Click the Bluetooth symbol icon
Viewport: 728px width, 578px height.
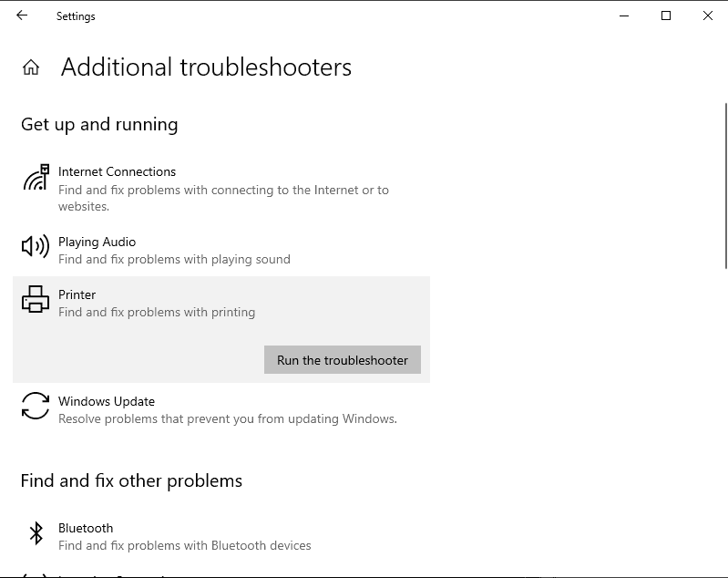(36, 533)
